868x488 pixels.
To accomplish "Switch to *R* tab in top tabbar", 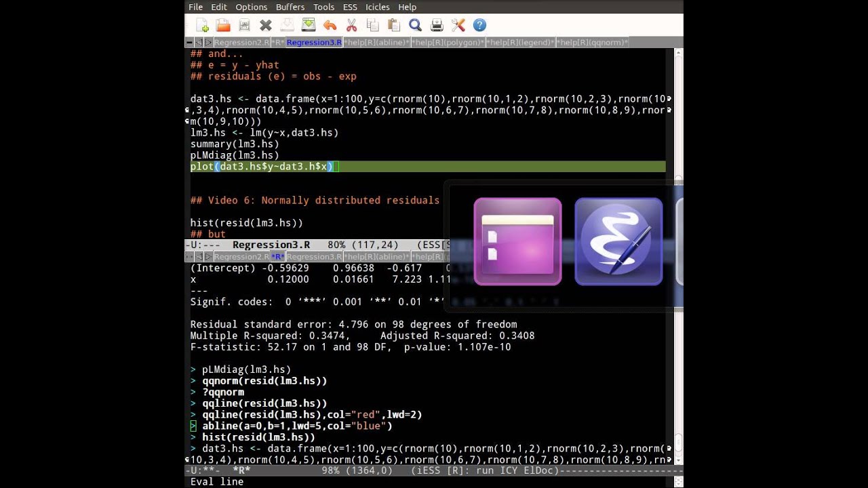I will [278, 42].
